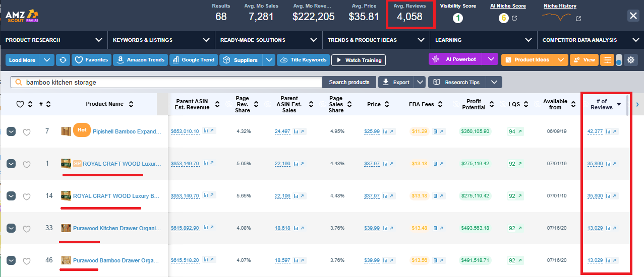Click the Favorites button
644x277 pixels.
click(91, 60)
